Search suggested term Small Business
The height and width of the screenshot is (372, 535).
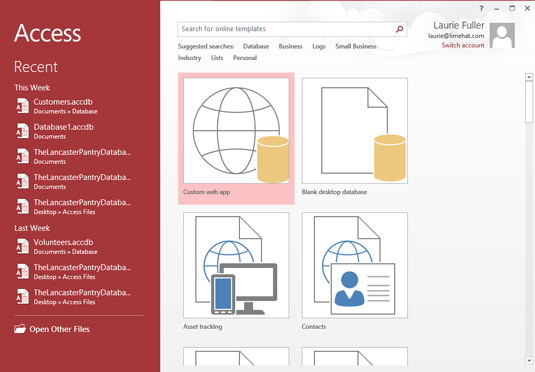tap(356, 46)
